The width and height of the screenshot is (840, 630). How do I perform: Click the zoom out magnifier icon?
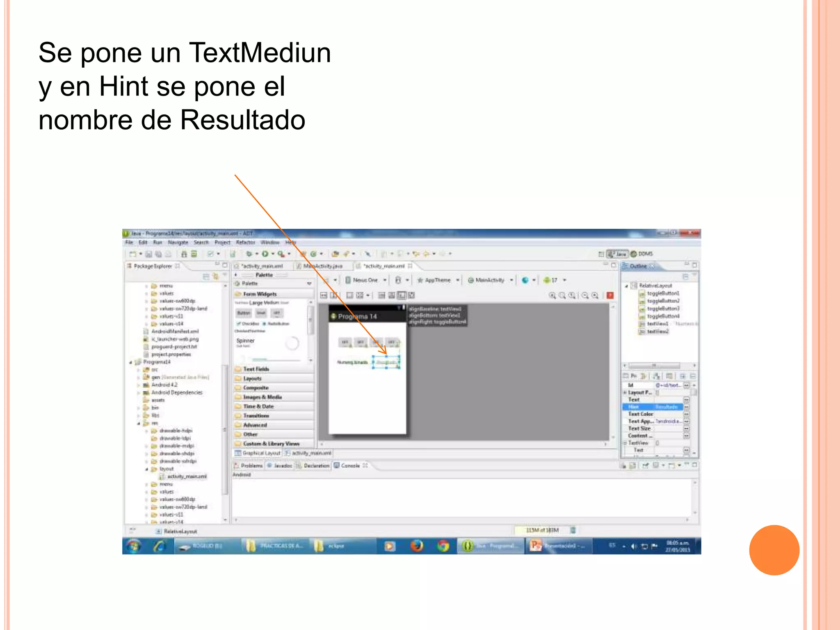[585, 295]
